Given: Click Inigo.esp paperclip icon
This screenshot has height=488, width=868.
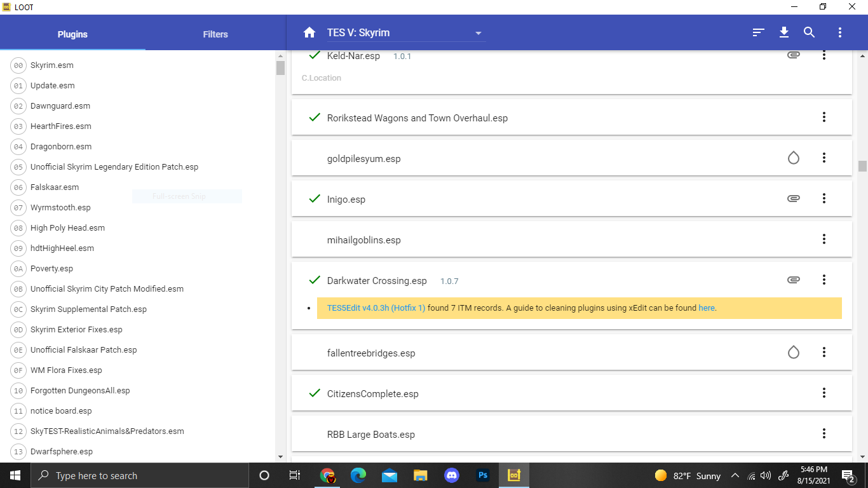Looking at the screenshot, I should point(793,198).
